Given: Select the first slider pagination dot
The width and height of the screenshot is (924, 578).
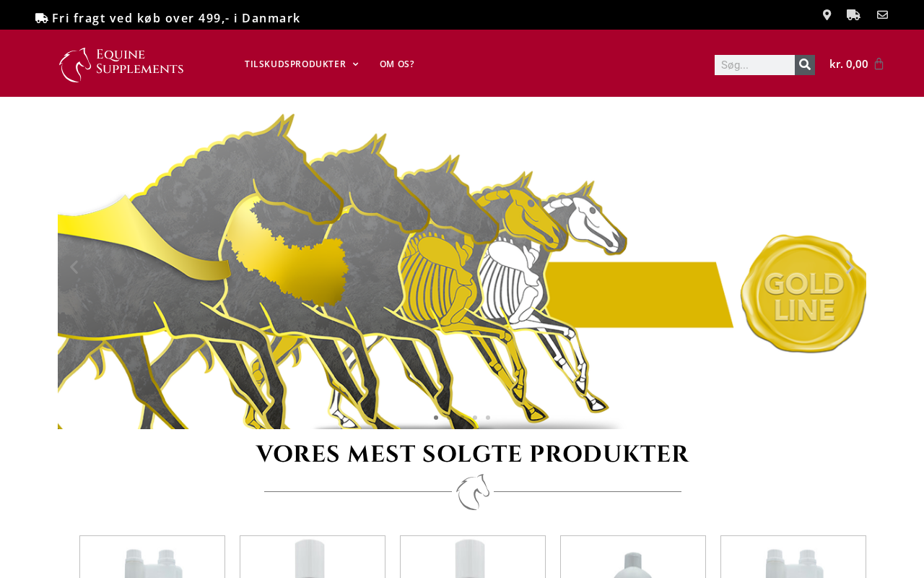Looking at the screenshot, I should (x=436, y=418).
